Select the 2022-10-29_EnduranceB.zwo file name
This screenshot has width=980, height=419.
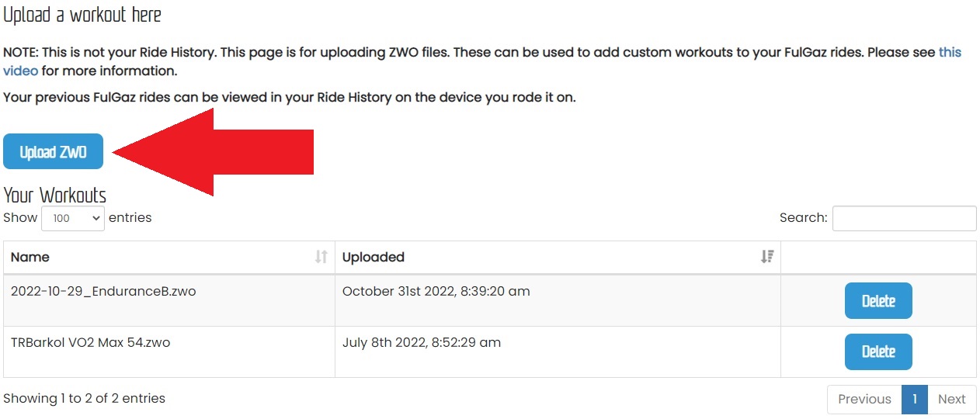click(92, 292)
